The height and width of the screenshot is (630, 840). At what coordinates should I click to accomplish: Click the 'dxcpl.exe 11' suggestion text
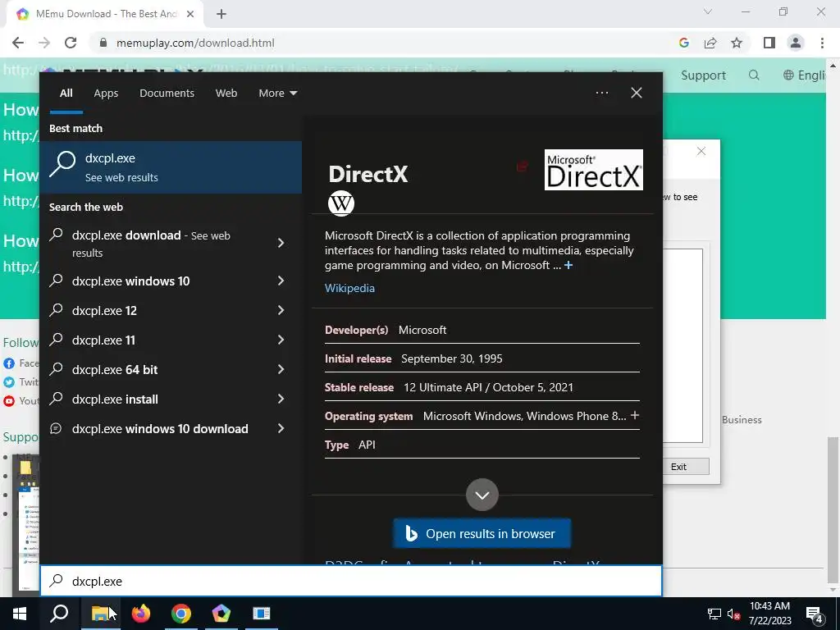[x=103, y=340]
